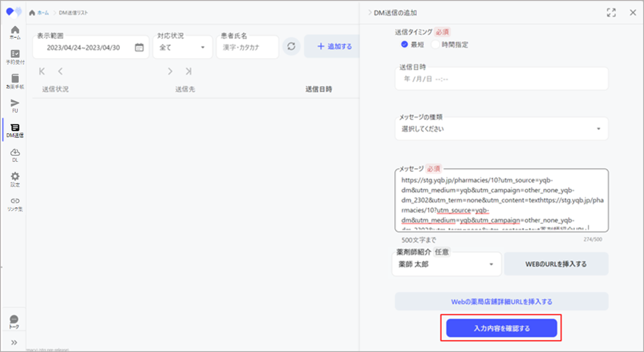
Task: Click the refresh list icon
Action: [x=291, y=46]
